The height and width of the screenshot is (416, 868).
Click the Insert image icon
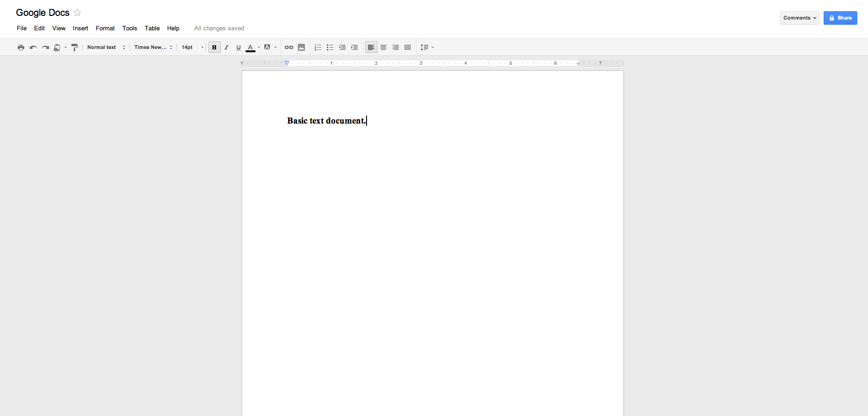[x=302, y=48]
